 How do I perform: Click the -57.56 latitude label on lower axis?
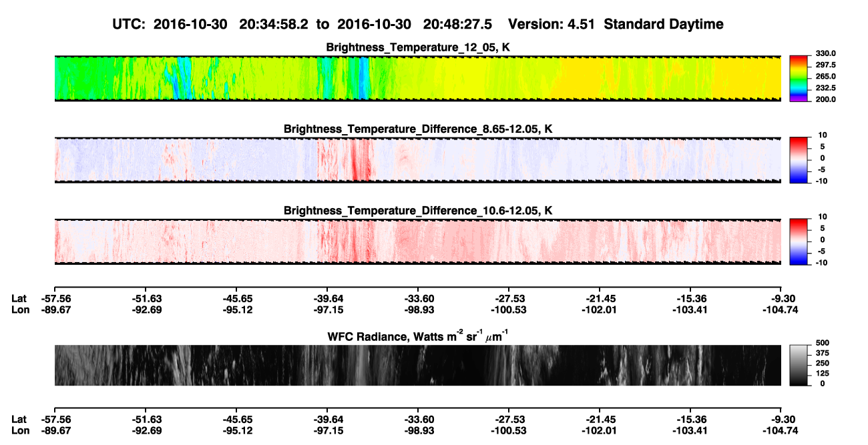coord(54,419)
